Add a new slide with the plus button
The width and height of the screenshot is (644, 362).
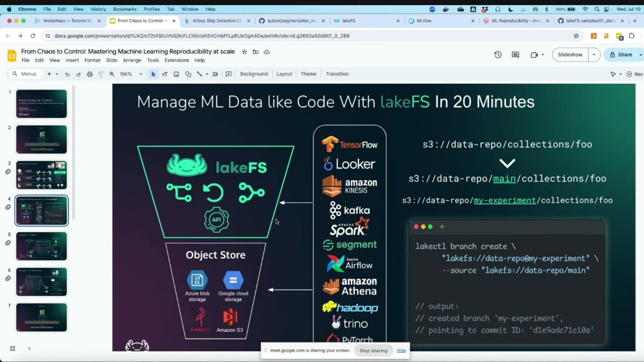tap(49, 74)
